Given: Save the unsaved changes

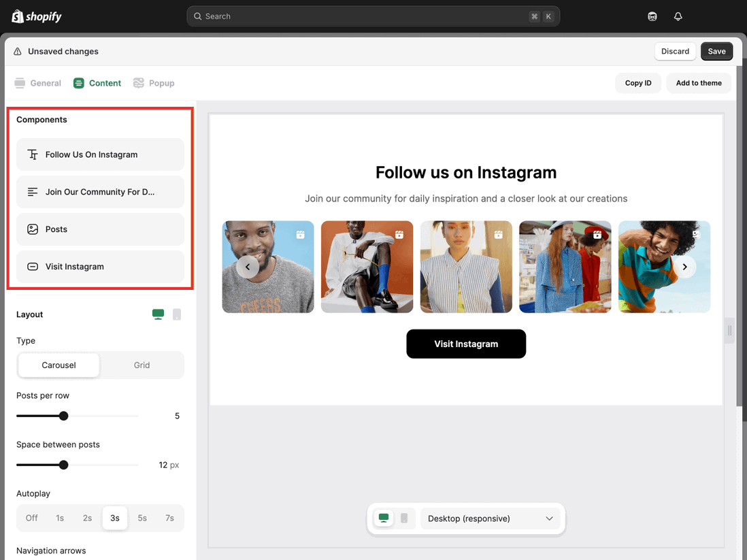Looking at the screenshot, I should (x=716, y=51).
